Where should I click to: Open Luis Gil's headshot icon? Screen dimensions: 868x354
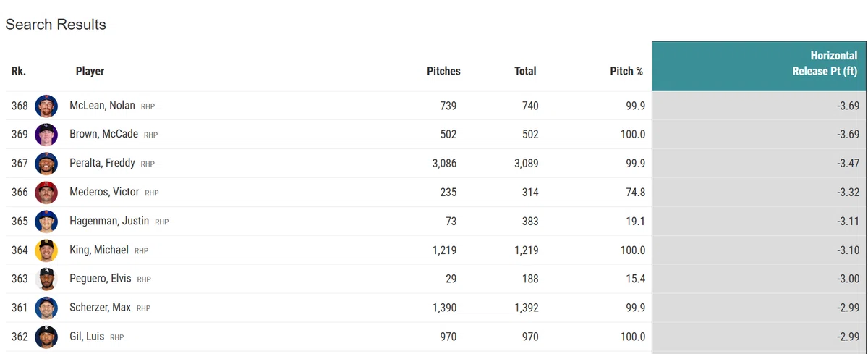(46, 337)
